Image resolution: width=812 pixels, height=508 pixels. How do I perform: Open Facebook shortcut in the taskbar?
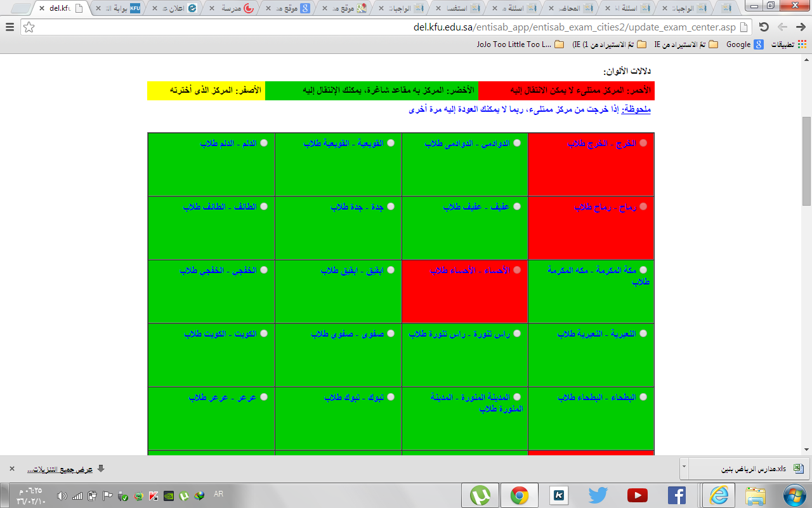coord(676,495)
